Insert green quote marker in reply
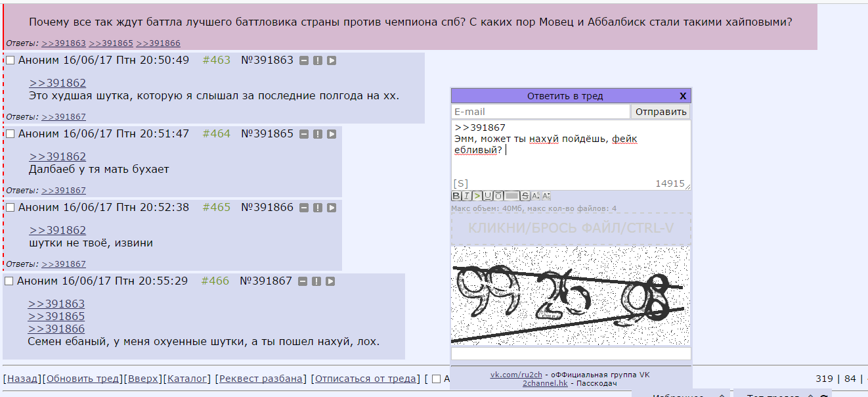Screen dimensions: 868x397 click(477, 196)
